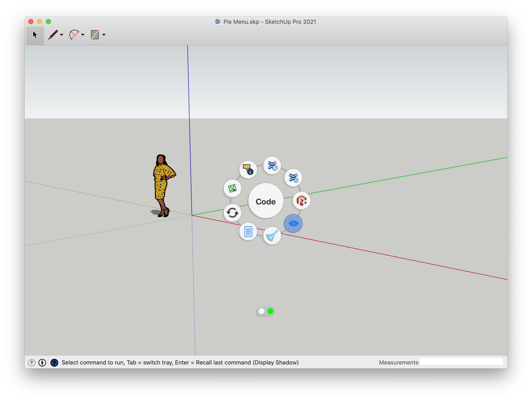Click into the Measurements input box
The width and height of the screenshot is (532, 401).
click(x=461, y=362)
